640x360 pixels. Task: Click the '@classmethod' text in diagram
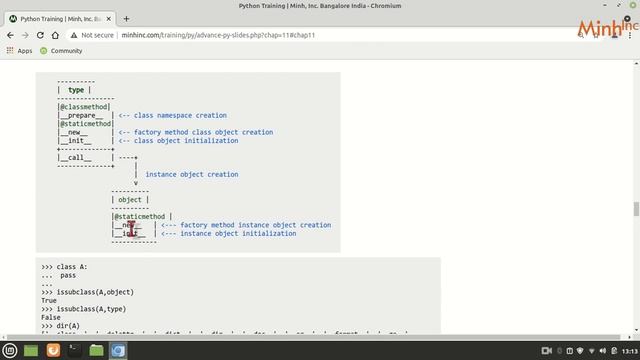[x=85, y=107]
